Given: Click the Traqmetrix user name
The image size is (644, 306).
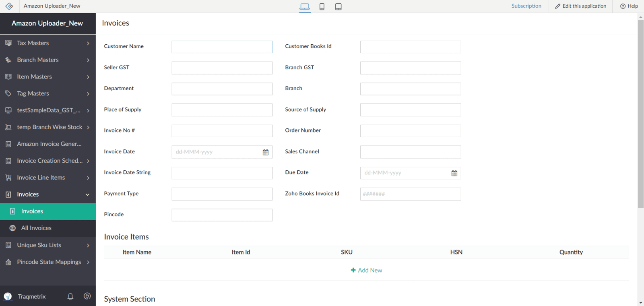Looking at the screenshot, I should coord(32,296).
